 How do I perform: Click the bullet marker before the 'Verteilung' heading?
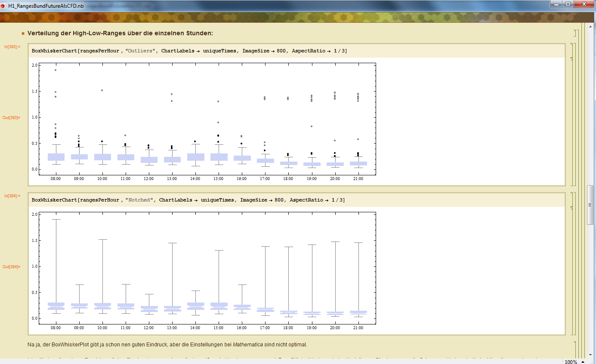click(x=24, y=34)
